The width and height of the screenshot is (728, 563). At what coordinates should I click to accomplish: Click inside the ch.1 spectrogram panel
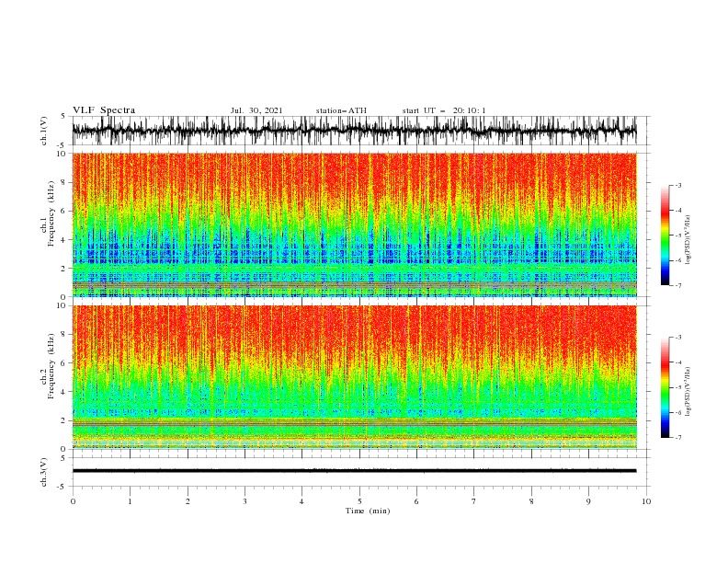(354, 224)
